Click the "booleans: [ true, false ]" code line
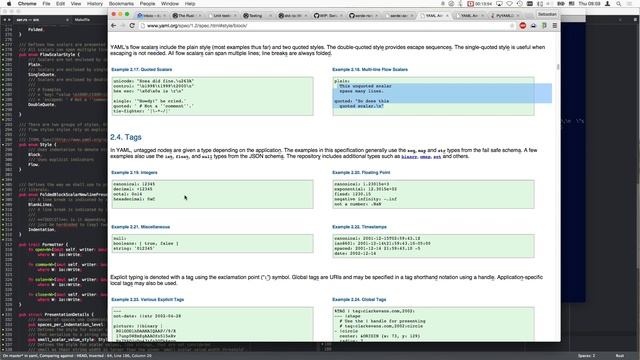The image size is (640, 360). coord(146,244)
